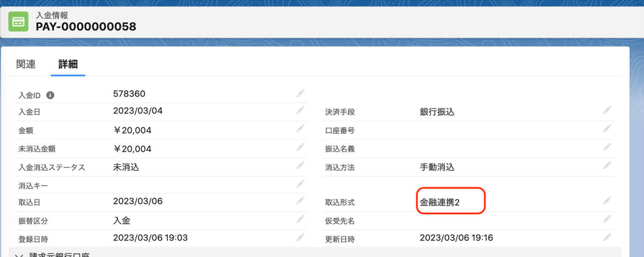Click the edit pencil for 消込方法
644x257 pixels.
pyautogui.click(x=607, y=166)
